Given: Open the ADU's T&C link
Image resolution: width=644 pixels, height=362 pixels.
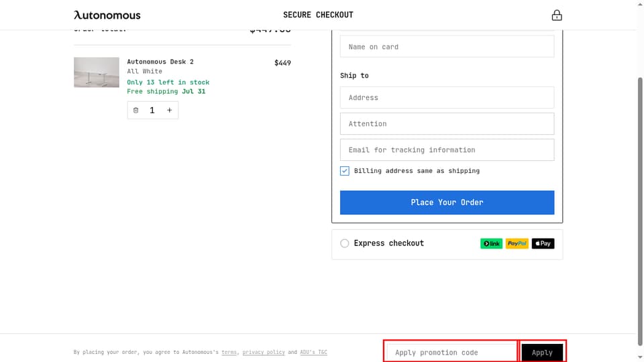Looking at the screenshot, I should (x=313, y=352).
